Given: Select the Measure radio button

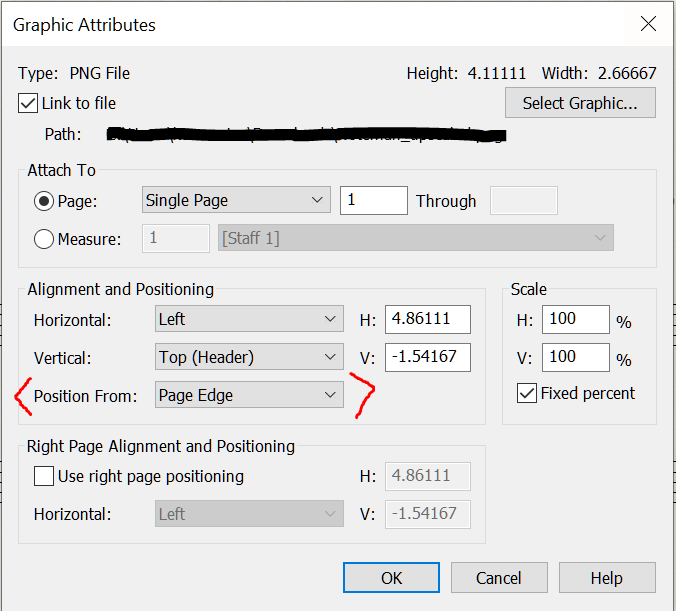Looking at the screenshot, I should coord(44,239).
